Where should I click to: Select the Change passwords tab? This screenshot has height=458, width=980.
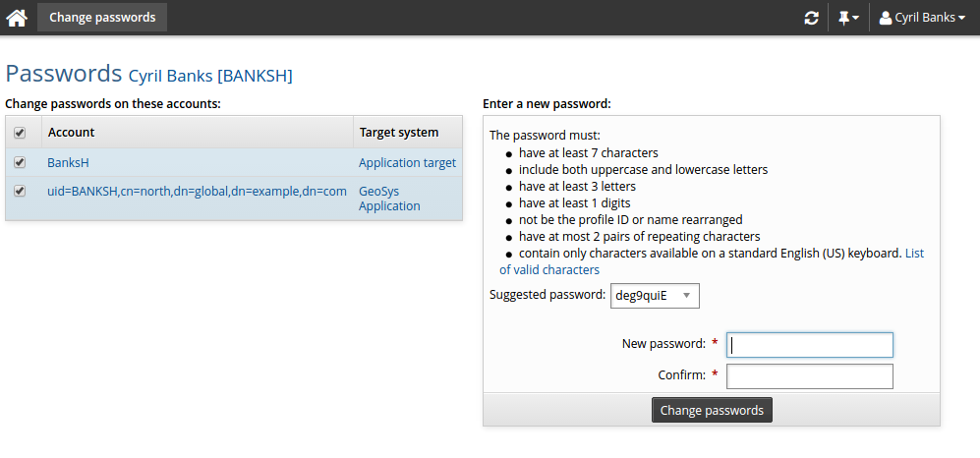pos(102,18)
